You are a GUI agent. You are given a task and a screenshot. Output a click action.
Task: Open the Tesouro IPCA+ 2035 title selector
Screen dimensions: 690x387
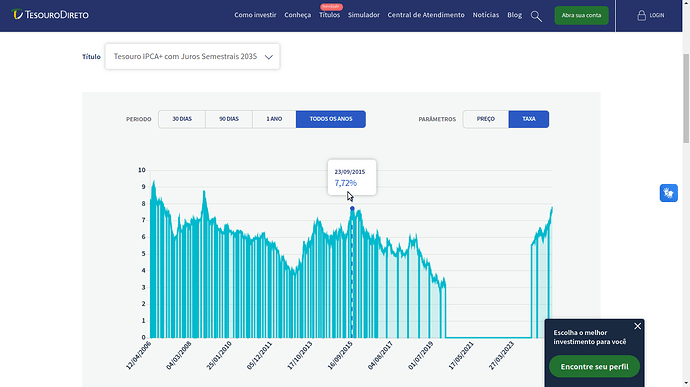[192, 56]
